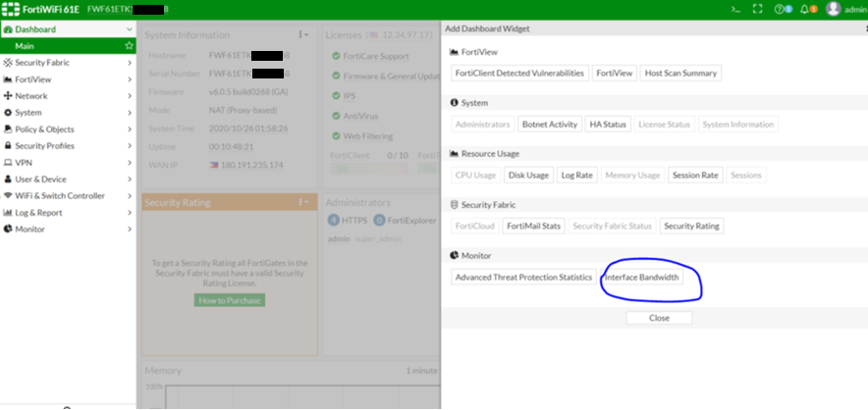The height and width of the screenshot is (410, 868).
Task: Expand the FortiView menu chevron
Action: click(x=130, y=79)
